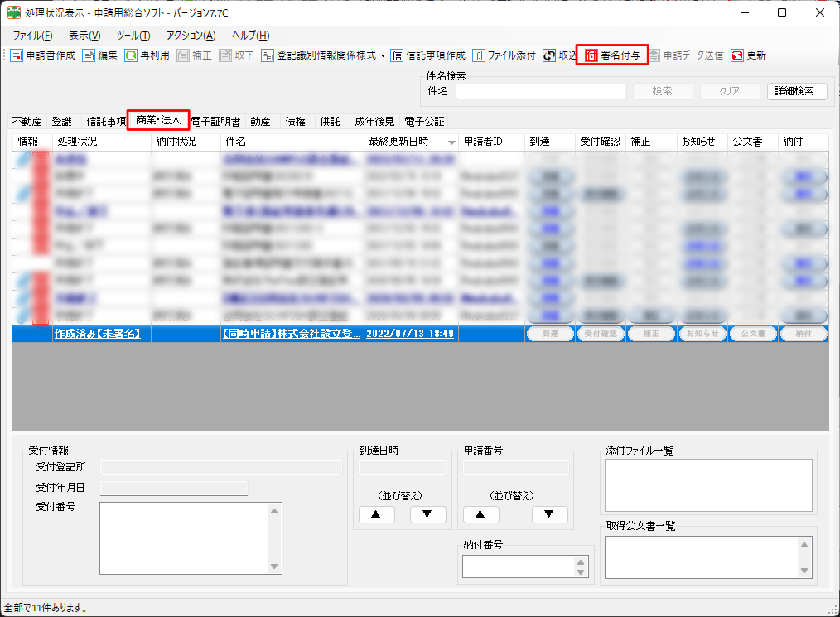The width and height of the screenshot is (840, 617).
Task: Click the 署名付与 signature icon
Action: [x=591, y=55]
